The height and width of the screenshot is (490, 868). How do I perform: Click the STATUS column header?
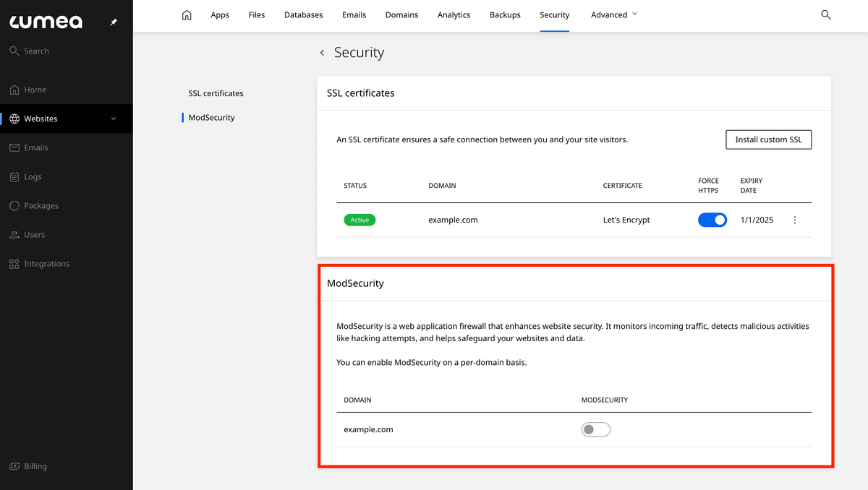coord(355,186)
